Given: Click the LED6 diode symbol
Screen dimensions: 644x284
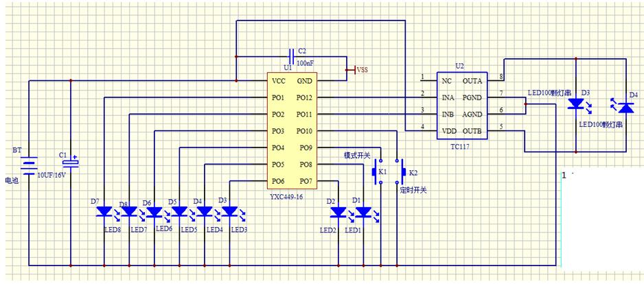Looking at the screenshot, I should [x=154, y=213].
